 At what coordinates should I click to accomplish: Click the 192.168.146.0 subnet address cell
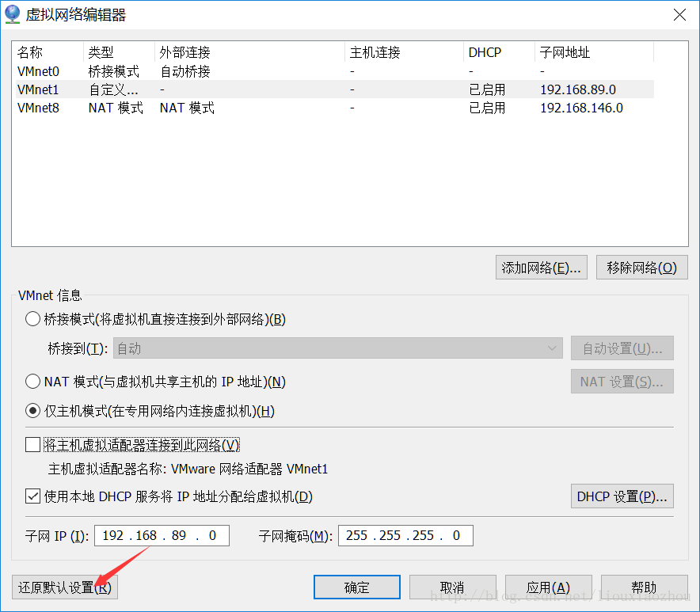581,108
